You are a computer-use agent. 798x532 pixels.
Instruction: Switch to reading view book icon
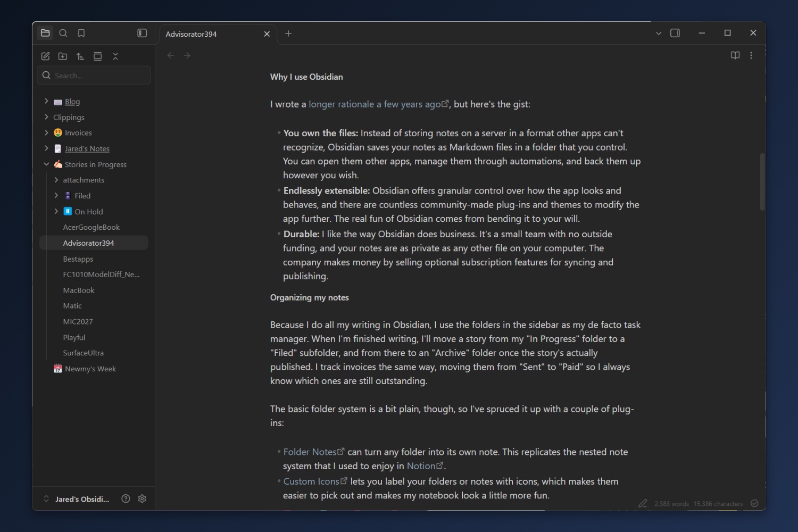click(735, 55)
